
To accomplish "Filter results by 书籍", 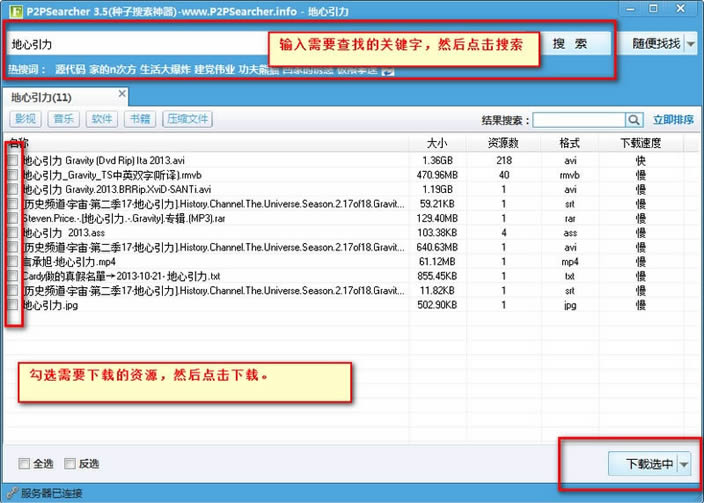I will (x=140, y=119).
